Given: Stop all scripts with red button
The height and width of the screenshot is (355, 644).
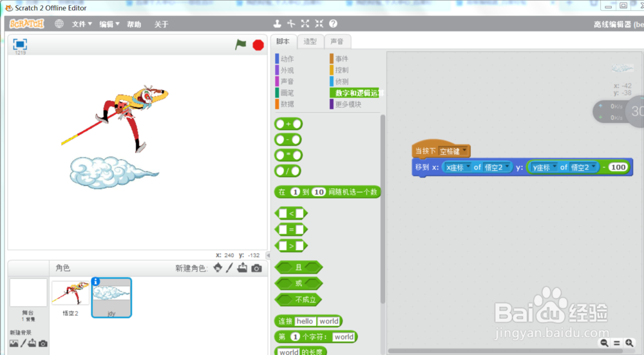Looking at the screenshot, I should coord(258,45).
